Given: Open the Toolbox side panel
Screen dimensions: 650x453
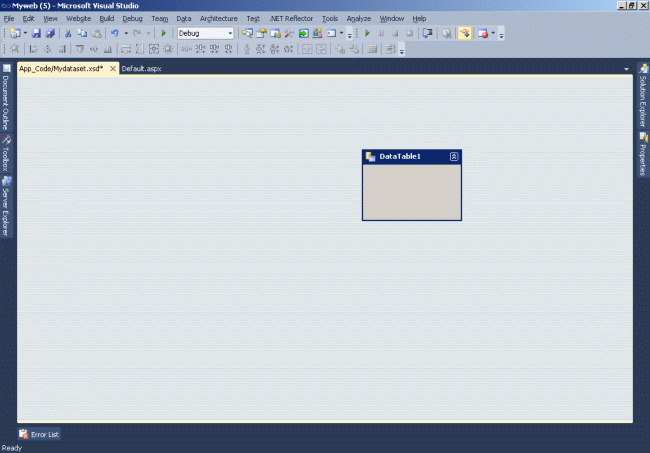Looking at the screenshot, I should (x=6, y=153).
